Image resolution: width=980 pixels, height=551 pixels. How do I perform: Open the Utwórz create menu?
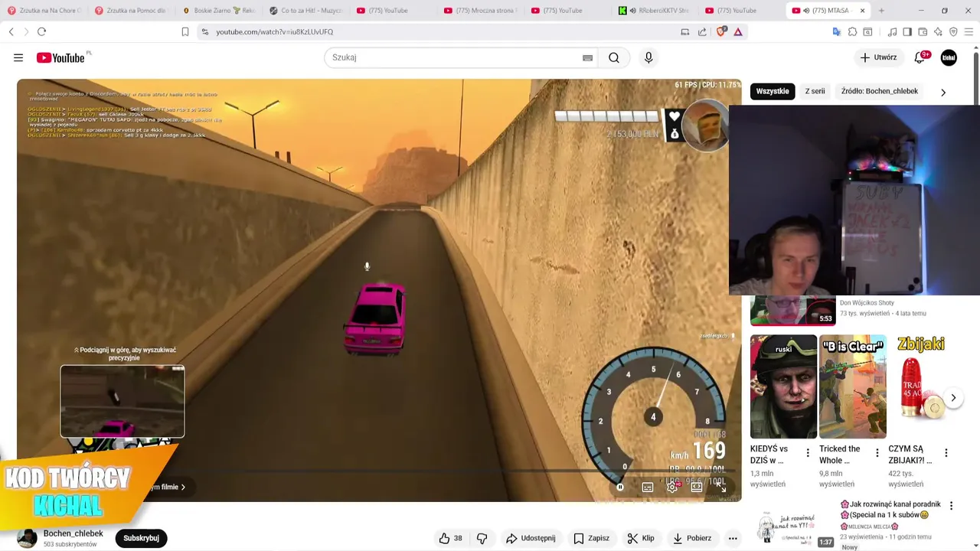[x=879, y=57]
